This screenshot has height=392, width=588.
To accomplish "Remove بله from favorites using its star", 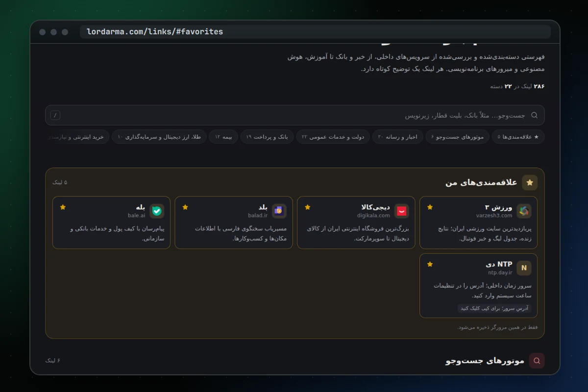I will point(63,207).
